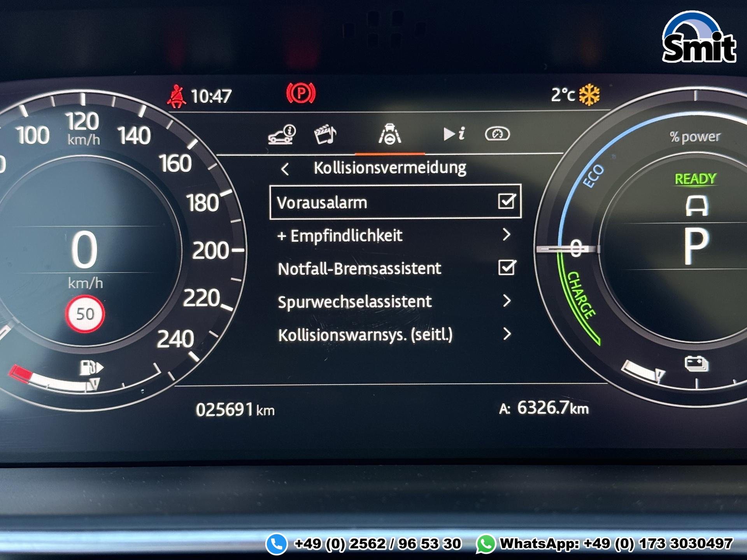
Task: Tap the red parking brake indicator
Action: tap(301, 94)
